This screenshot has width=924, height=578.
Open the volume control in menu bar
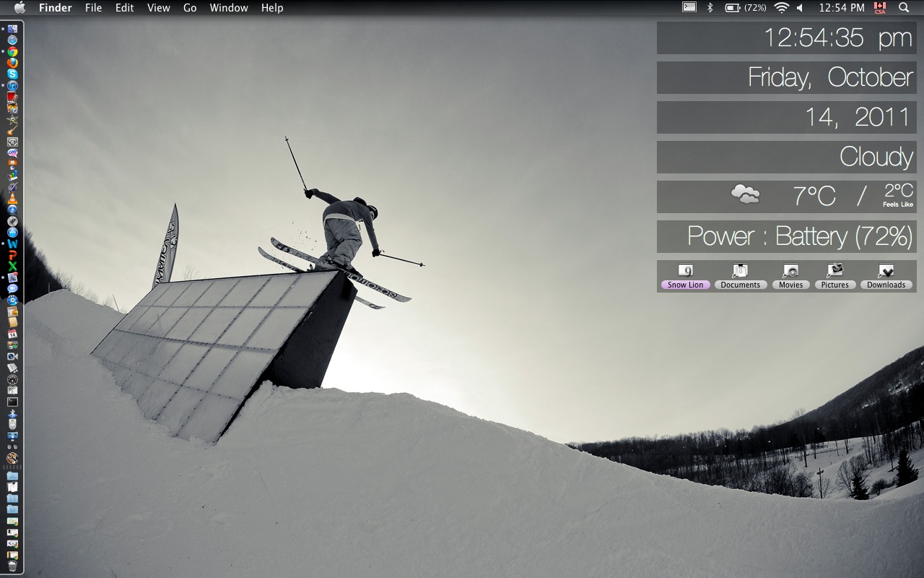coord(800,8)
